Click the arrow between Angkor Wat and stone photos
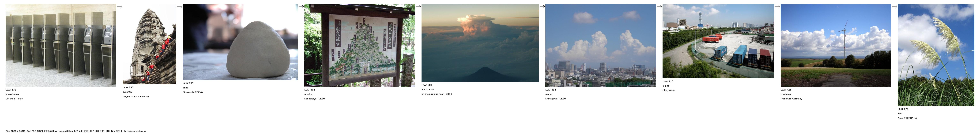Screen dimensions: 980x135 [x=180, y=7]
